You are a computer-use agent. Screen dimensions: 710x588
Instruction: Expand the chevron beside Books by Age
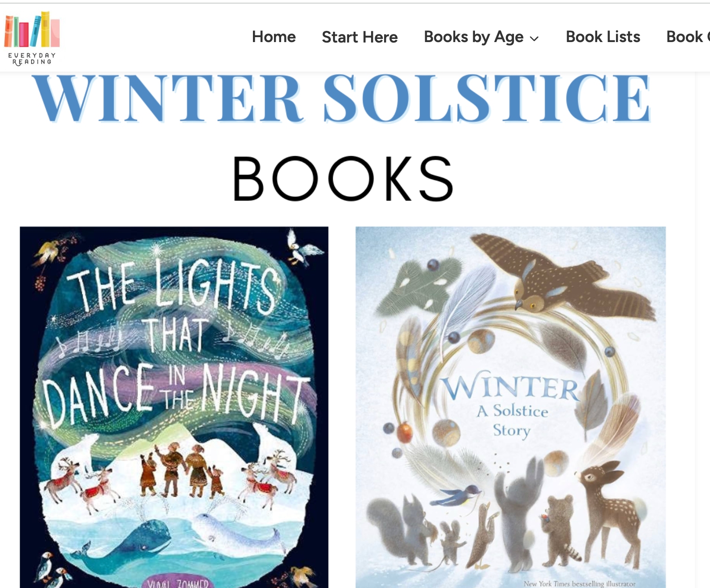tap(534, 38)
